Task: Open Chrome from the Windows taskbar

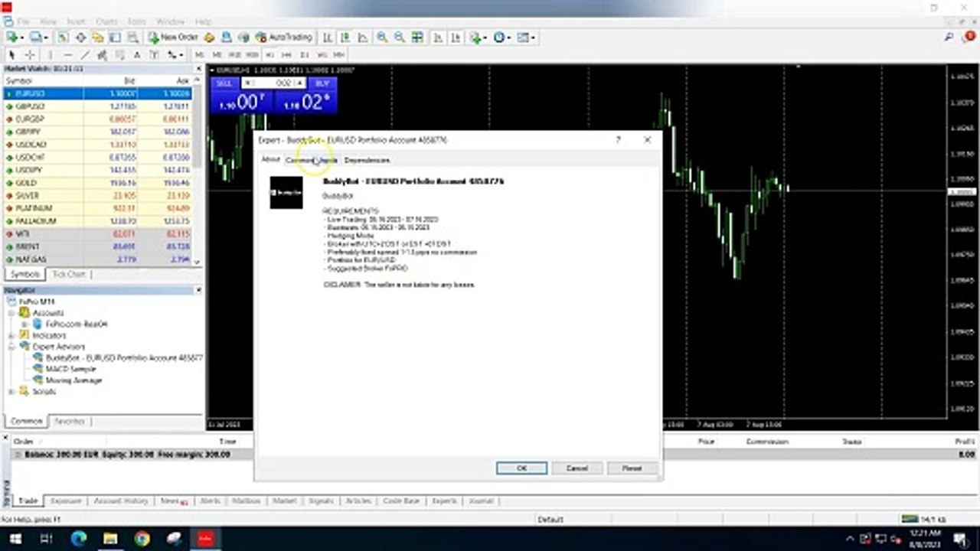Action: click(x=142, y=539)
